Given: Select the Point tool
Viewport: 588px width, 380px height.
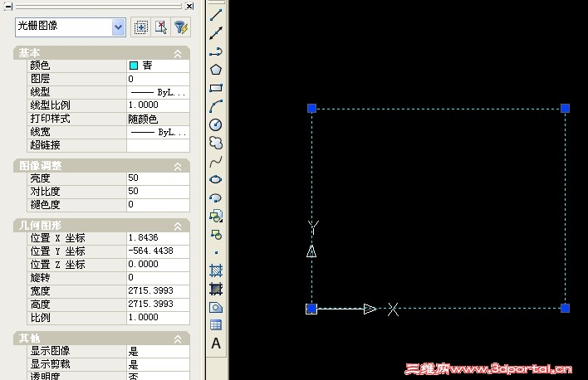Looking at the screenshot, I should tap(216, 252).
